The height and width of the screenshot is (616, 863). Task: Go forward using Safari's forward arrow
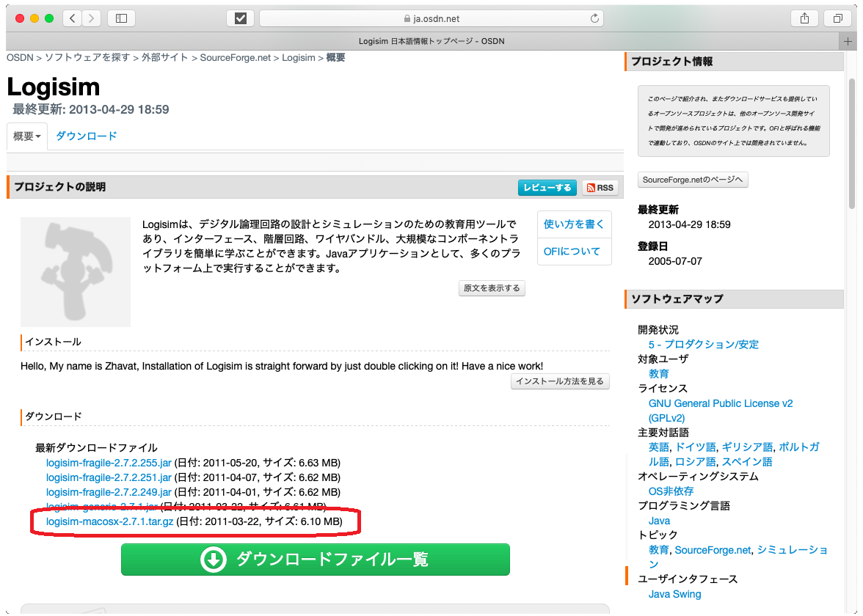[x=91, y=18]
